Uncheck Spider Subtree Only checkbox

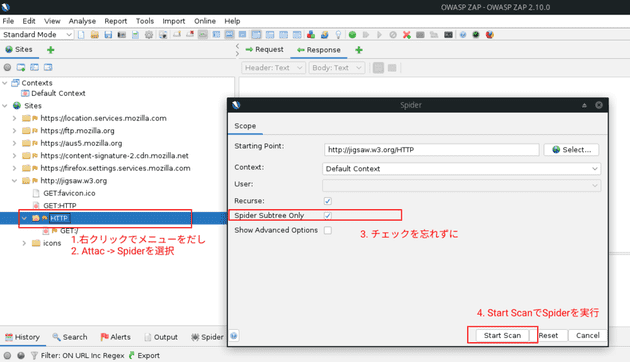[327, 215]
